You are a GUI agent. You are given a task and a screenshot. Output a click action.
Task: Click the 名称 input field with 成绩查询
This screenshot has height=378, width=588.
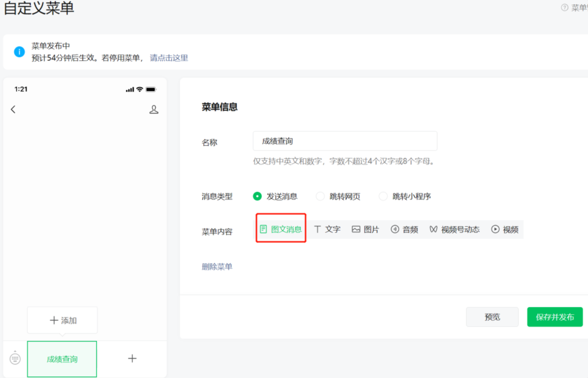tap(345, 141)
